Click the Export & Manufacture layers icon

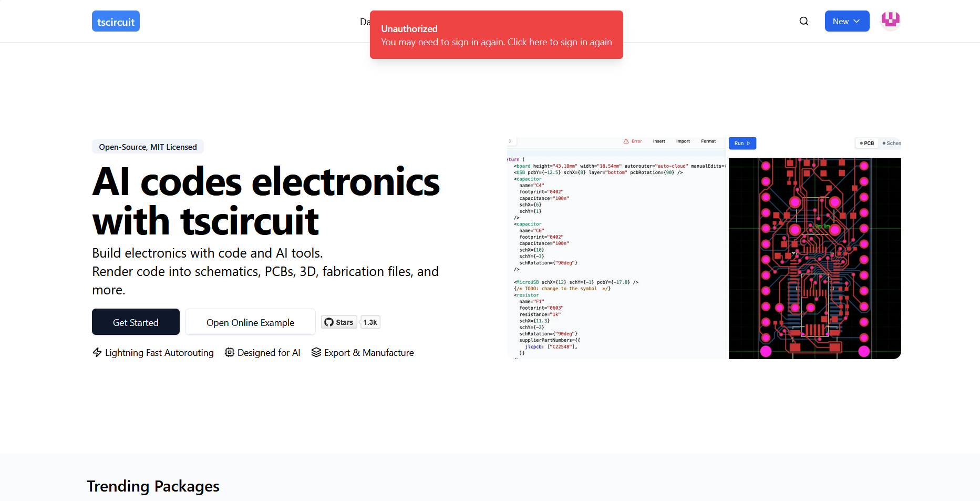point(316,352)
